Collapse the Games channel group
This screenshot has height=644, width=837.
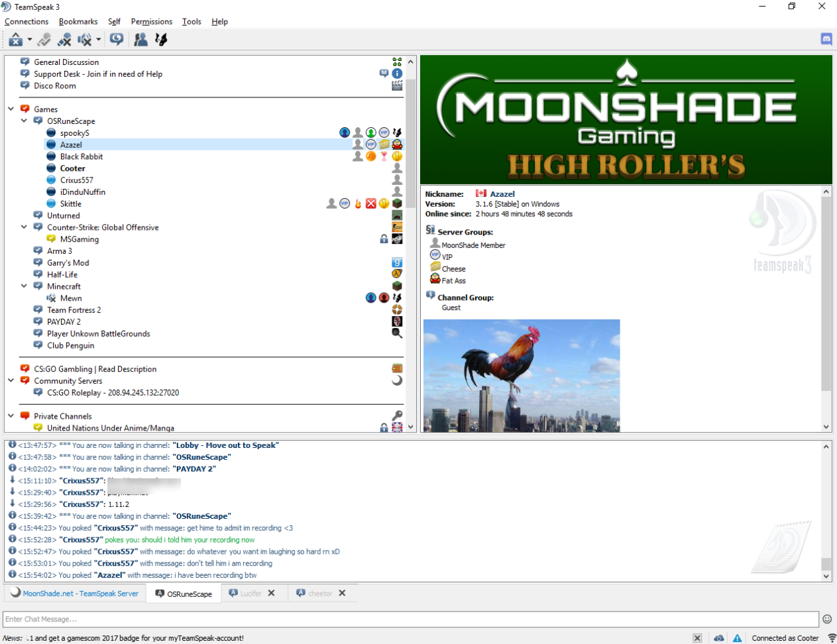point(11,109)
